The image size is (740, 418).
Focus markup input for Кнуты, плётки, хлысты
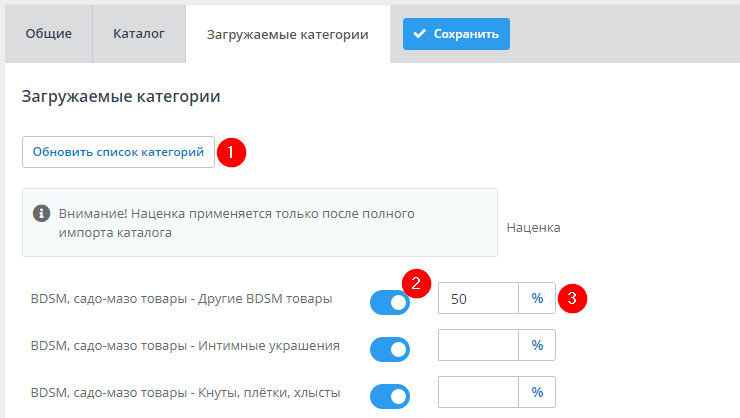coord(478,392)
